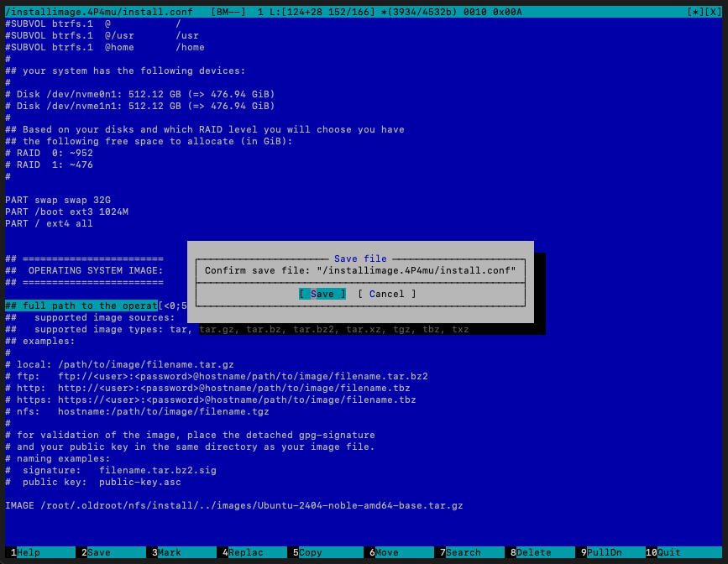Click F8 Delete on the function key bar
This screenshot has height=564, width=728.
540,552
